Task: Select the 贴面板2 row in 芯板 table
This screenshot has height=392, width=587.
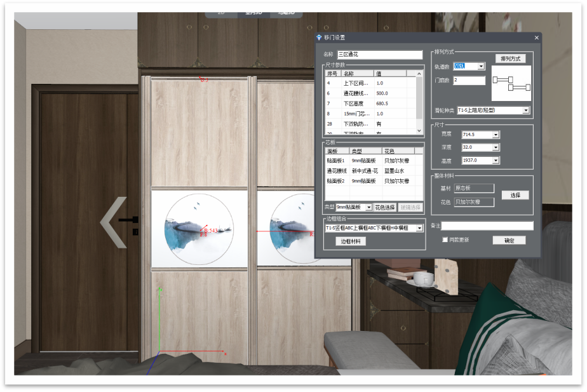Action: point(374,181)
